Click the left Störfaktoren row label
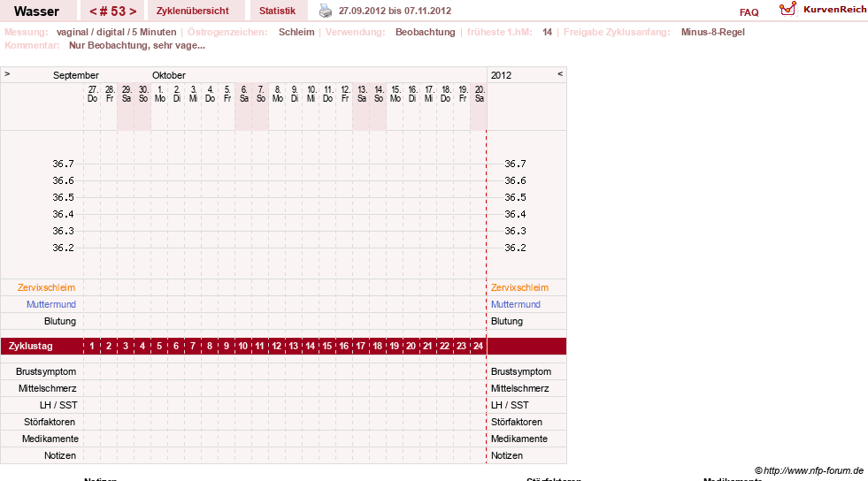 50,422
